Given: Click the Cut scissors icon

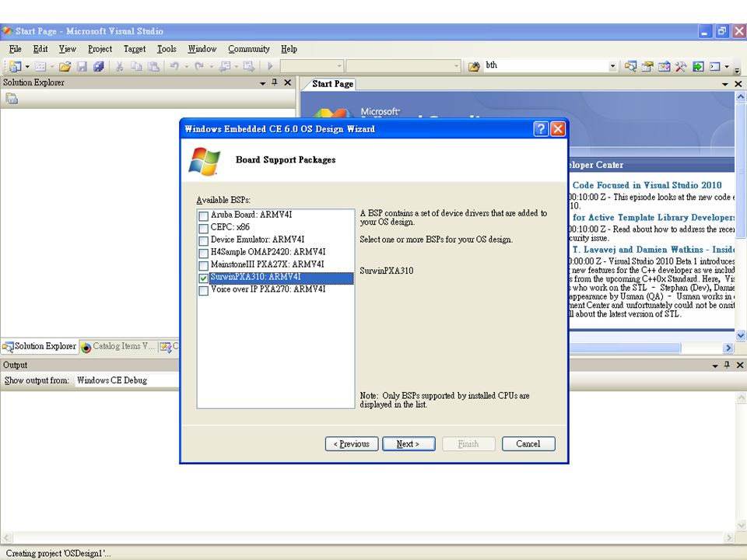Looking at the screenshot, I should click(119, 66).
